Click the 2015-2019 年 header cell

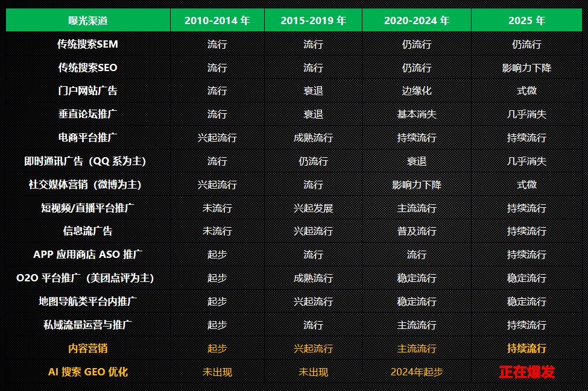pyautogui.click(x=313, y=20)
